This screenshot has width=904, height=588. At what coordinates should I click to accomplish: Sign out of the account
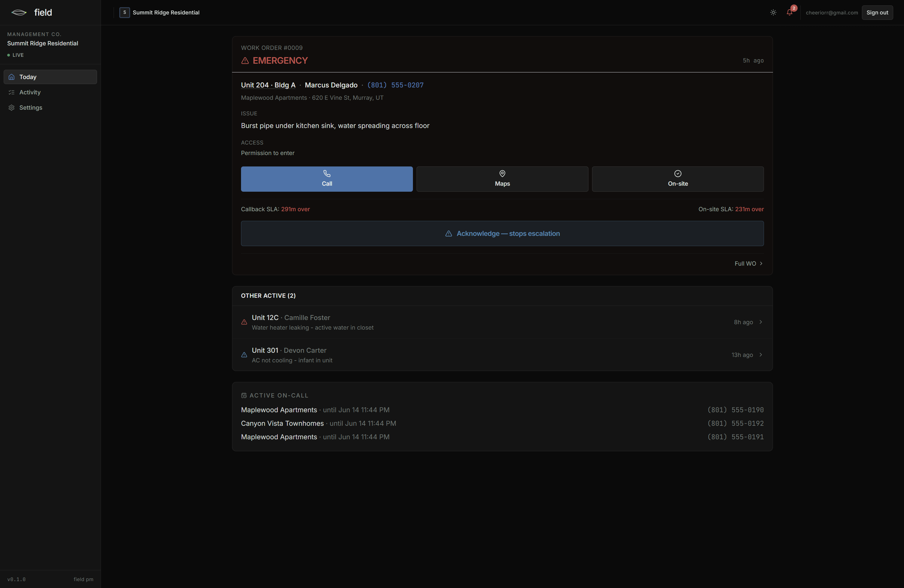[x=877, y=13]
